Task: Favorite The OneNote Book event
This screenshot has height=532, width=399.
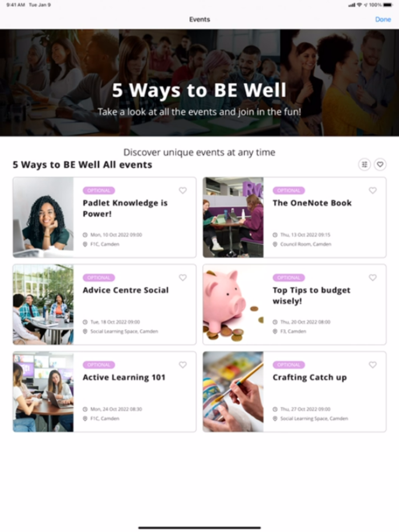Action: pyautogui.click(x=373, y=191)
